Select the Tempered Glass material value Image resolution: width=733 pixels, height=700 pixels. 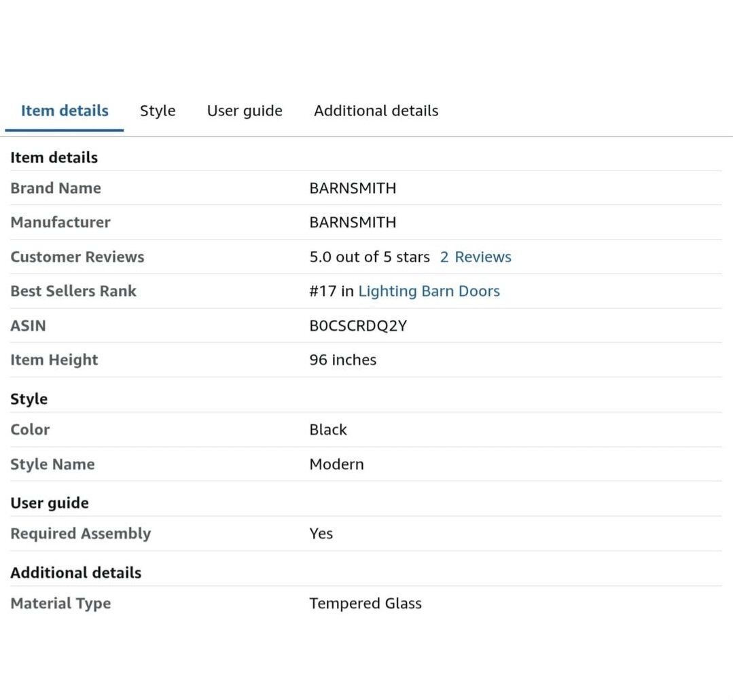point(365,604)
